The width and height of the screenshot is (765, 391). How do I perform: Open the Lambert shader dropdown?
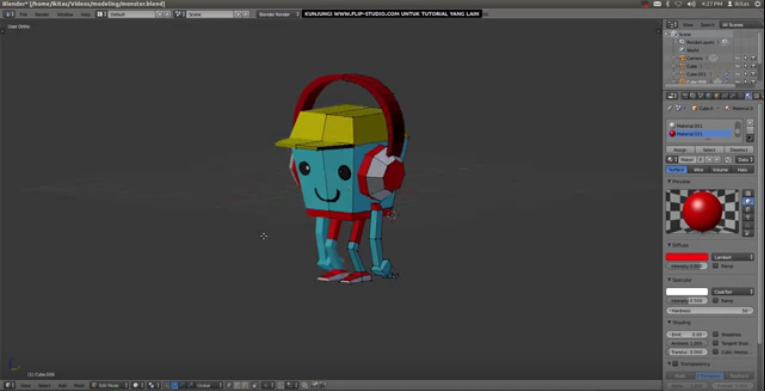732,257
